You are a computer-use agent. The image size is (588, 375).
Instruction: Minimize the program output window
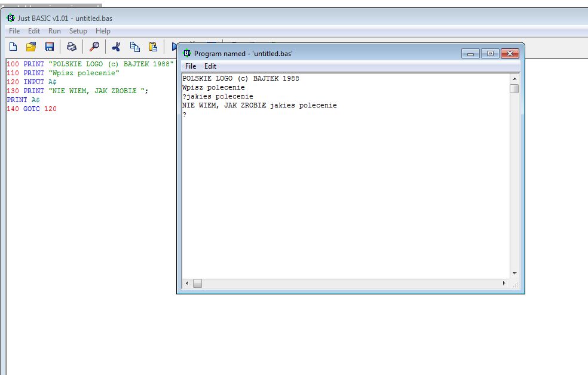tap(471, 54)
